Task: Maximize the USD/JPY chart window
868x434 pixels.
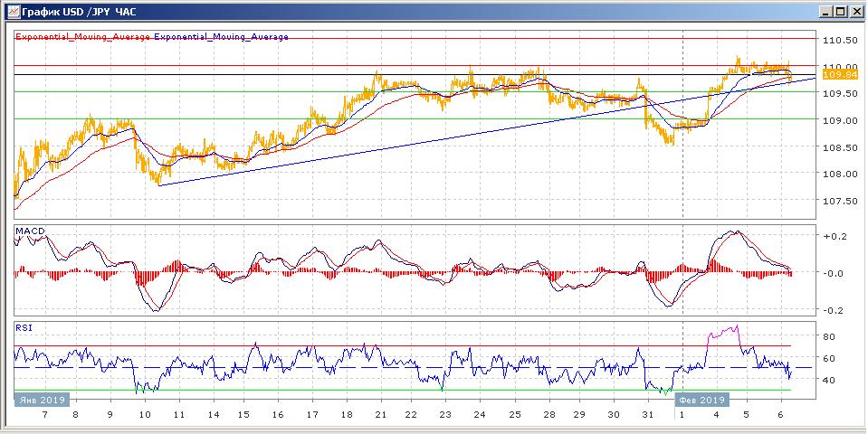Action: 840,11
